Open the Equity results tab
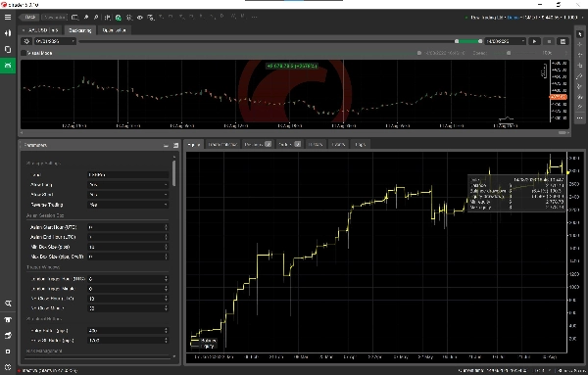588x375 pixels. pyautogui.click(x=194, y=144)
